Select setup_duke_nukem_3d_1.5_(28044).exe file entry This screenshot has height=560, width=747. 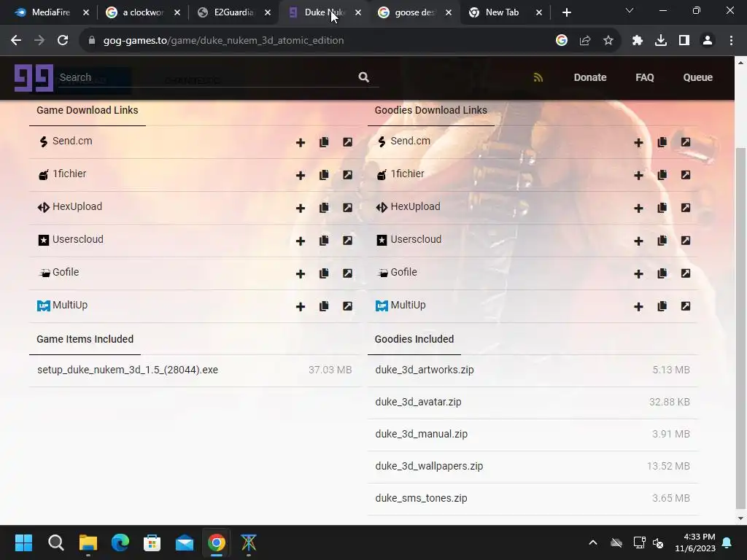click(195, 370)
